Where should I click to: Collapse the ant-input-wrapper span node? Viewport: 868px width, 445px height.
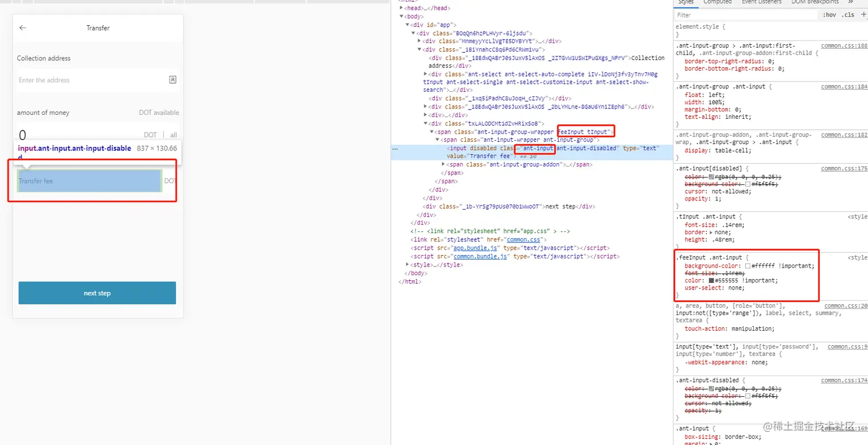tap(437, 140)
